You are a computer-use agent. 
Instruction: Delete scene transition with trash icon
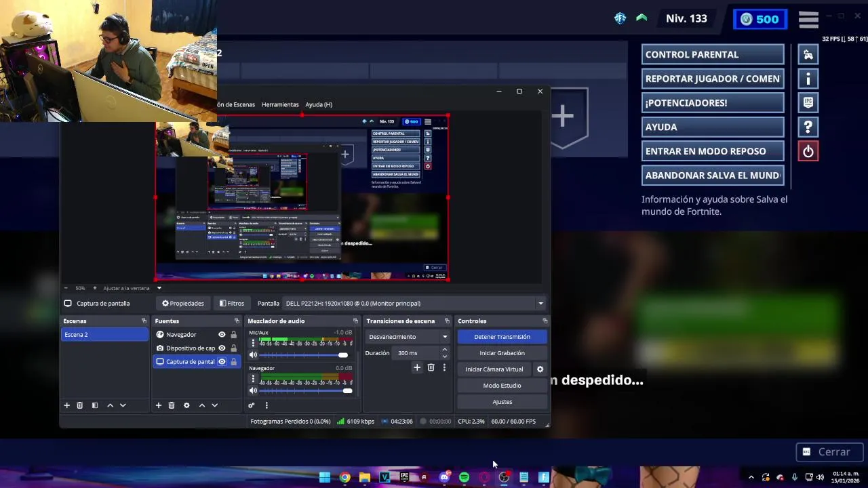tap(431, 367)
